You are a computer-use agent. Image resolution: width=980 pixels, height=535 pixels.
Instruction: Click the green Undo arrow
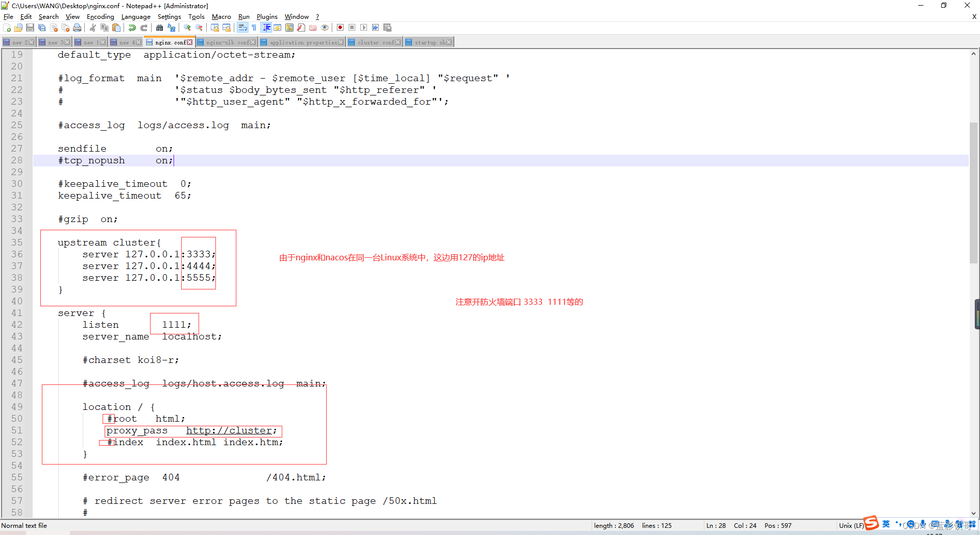pos(132,28)
